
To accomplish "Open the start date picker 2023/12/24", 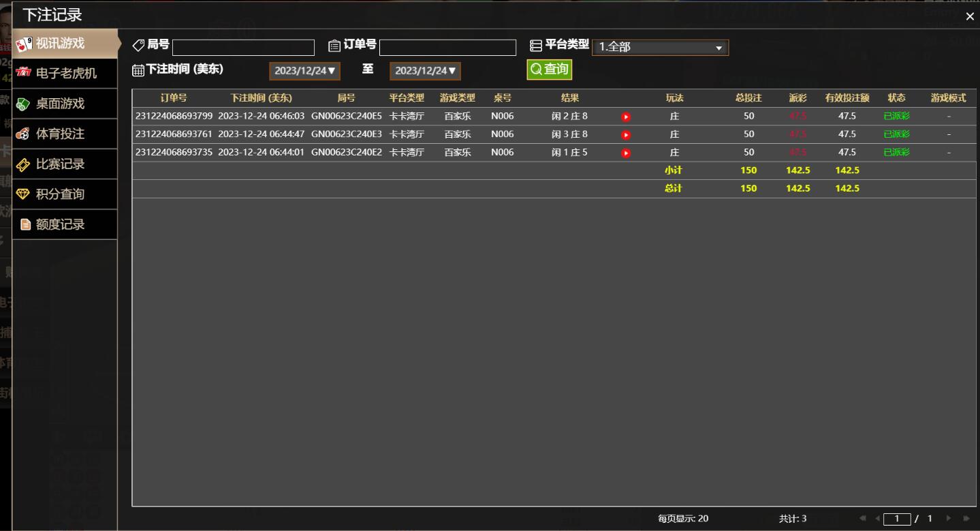I will click(304, 71).
